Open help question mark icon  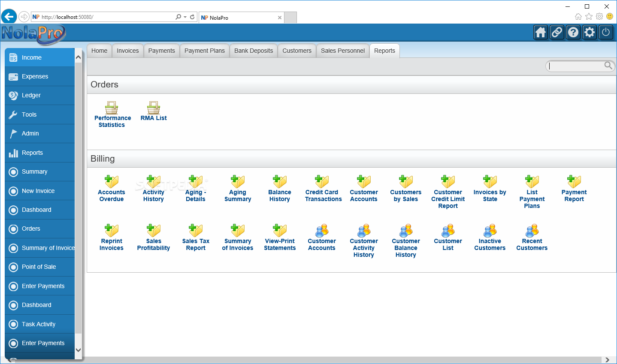(573, 32)
